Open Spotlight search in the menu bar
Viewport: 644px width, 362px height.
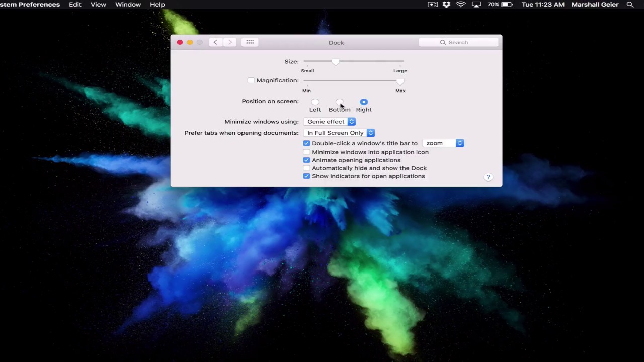[630, 5]
